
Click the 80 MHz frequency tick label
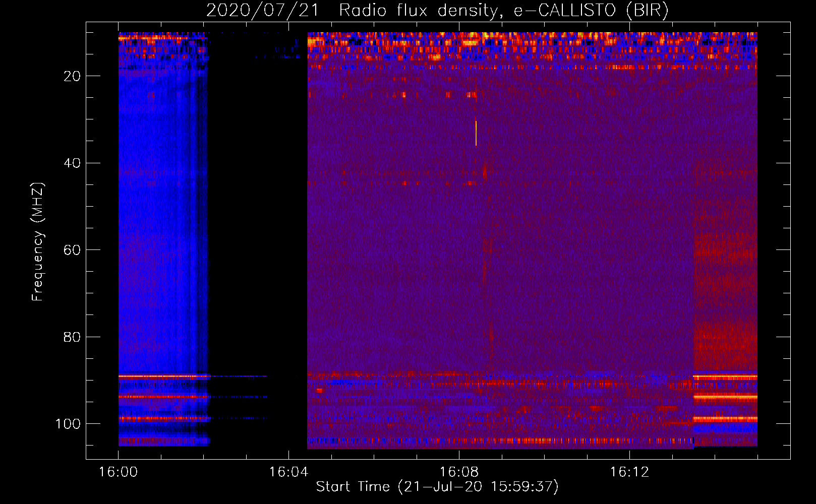[x=72, y=337]
